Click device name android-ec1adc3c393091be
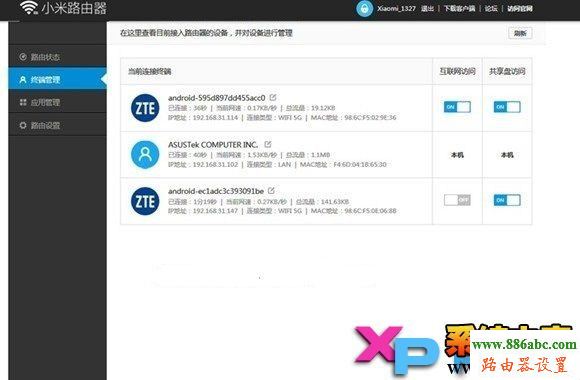Screen dimensions: 580x380 (x=216, y=191)
